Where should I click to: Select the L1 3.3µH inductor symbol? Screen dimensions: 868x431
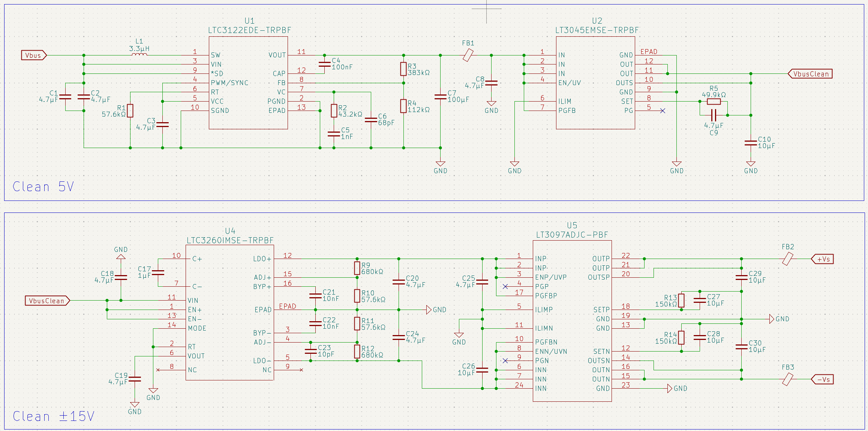[x=139, y=55]
